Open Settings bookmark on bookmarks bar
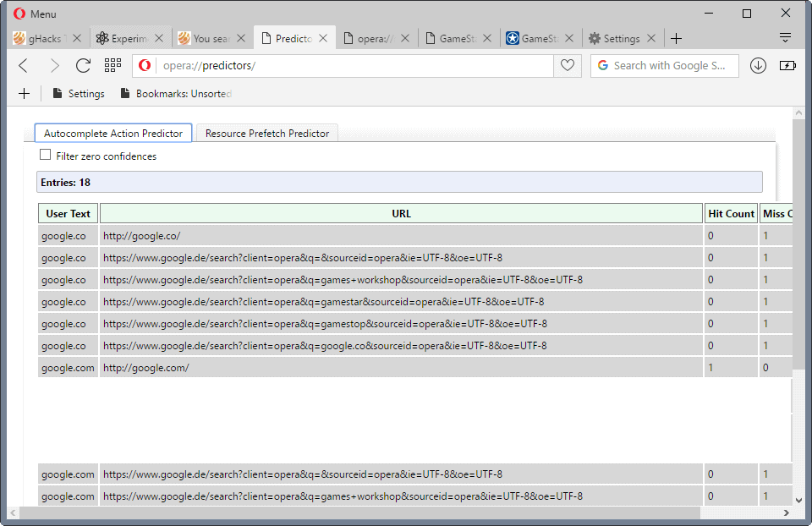Viewport: 812px width, 526px height. click(x=79, y=94)
